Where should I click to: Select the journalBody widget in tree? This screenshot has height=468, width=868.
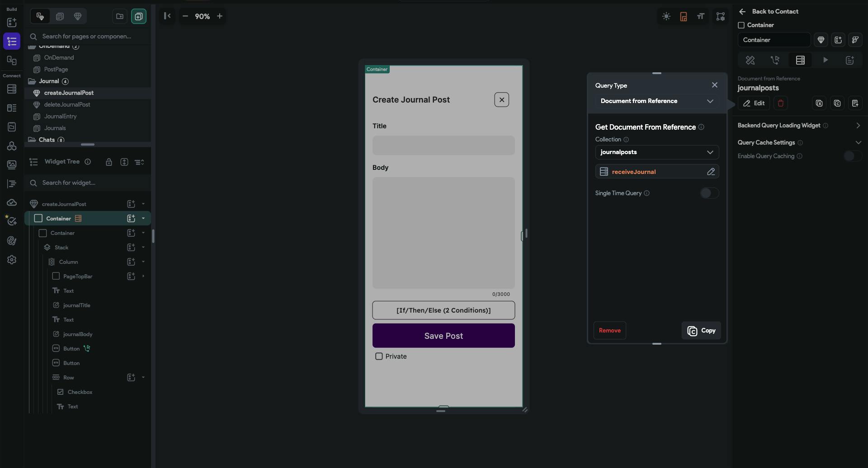[78, 334]
